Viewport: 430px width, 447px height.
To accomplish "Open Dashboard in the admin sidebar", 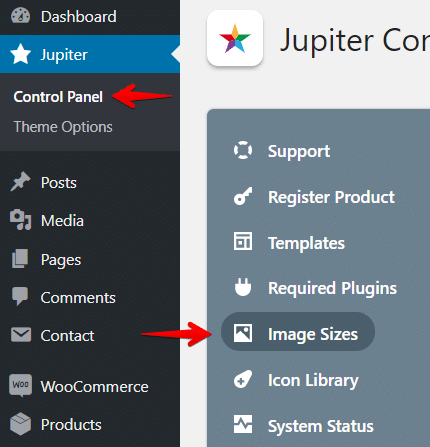I will point(79,17).
